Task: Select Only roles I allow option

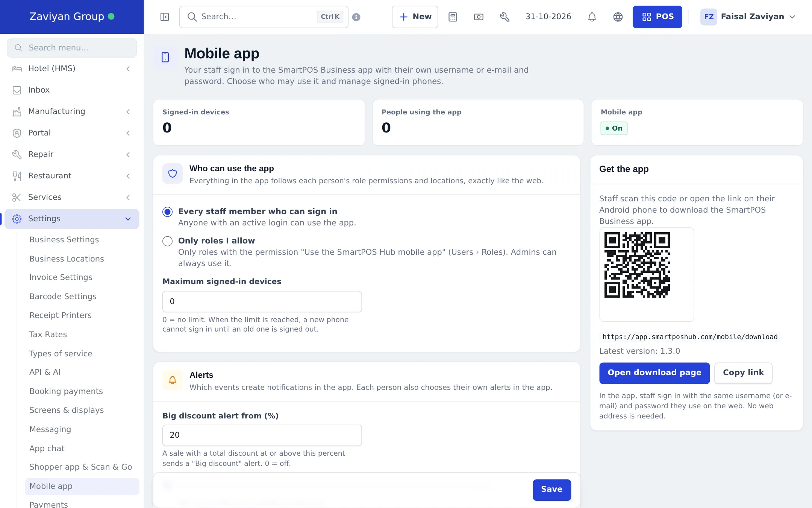Action: (168, 241)
